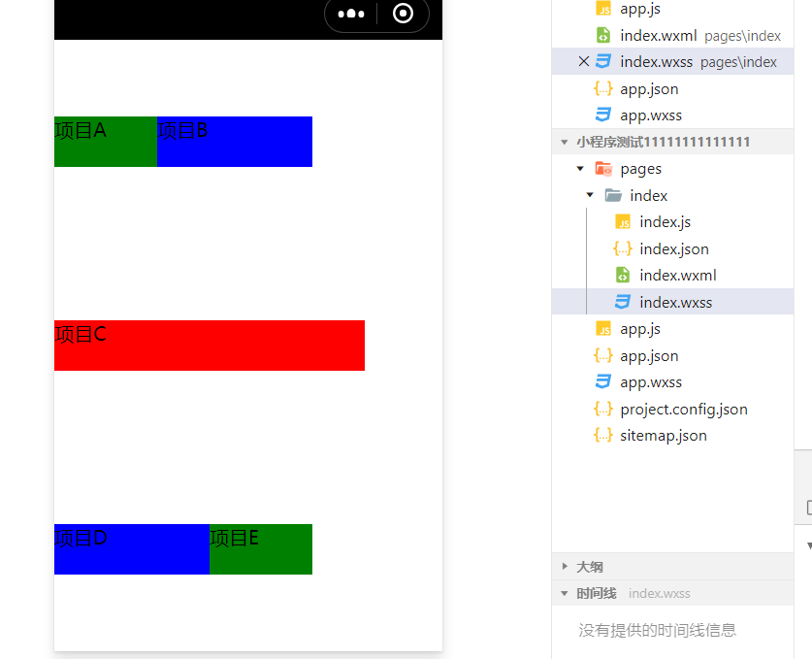Open app.json in open editors list

coord(649,89)
